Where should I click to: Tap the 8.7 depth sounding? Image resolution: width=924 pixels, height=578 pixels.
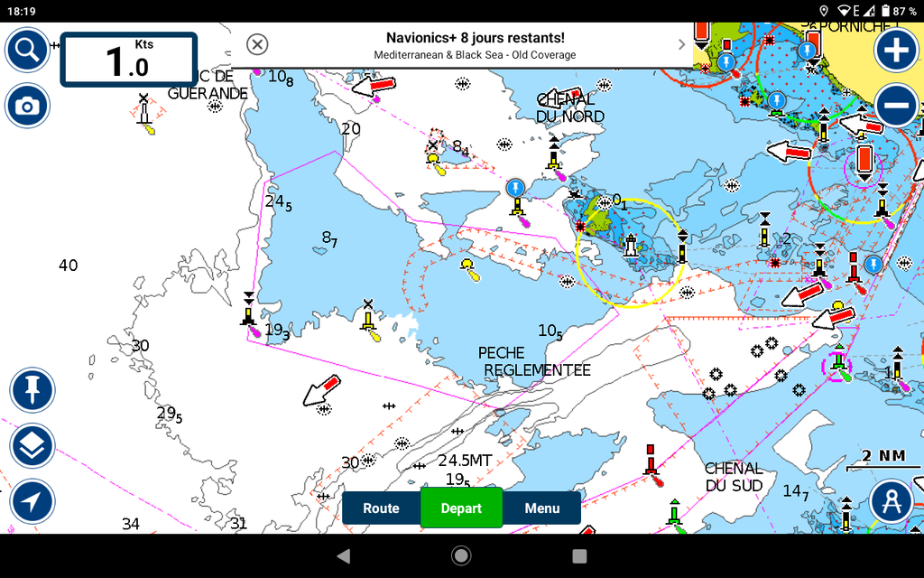click(329, 238)
